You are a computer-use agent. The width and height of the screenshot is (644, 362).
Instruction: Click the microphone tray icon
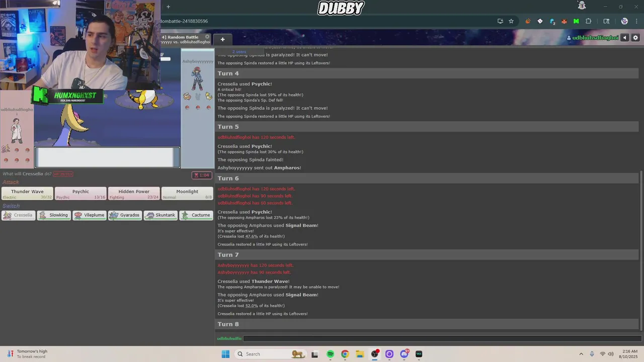click(x=592, y=354)
